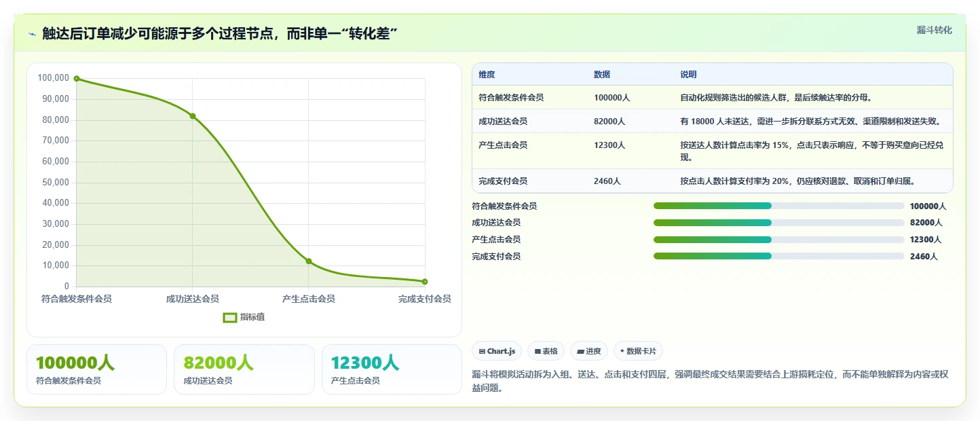Image resolution: width=980 pixels, height=421 pixels.
Task: Click the x-axis label 完成支付会员
Action: coord(425,299)
